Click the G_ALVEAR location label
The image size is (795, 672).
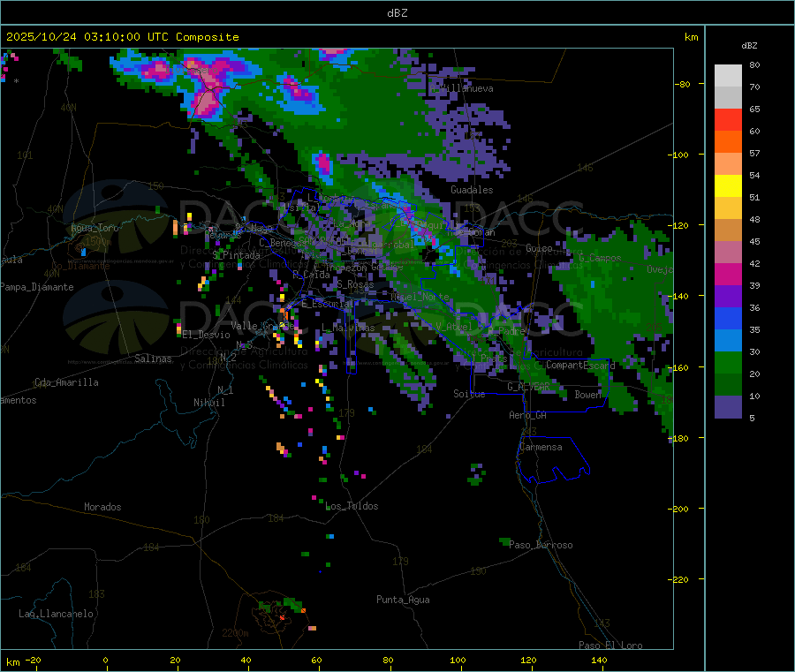pos(528,387)
